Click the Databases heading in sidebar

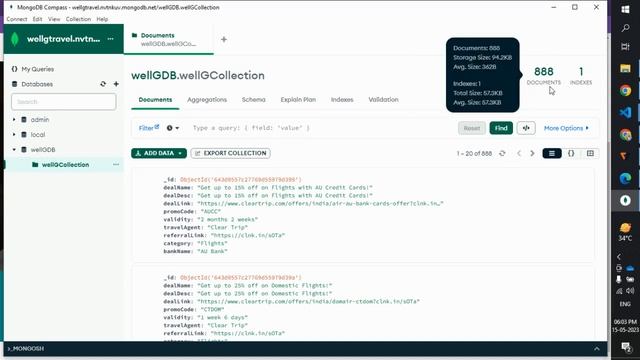click(37, 84)
